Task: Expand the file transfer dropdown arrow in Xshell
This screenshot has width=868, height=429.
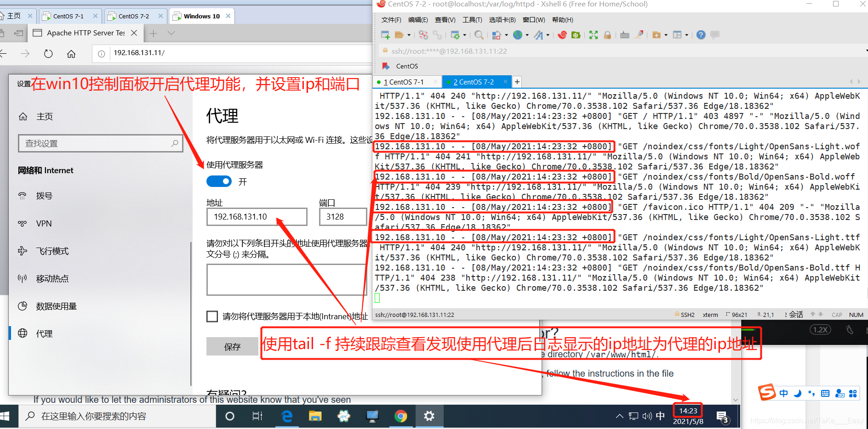Action: pos(506,35)
